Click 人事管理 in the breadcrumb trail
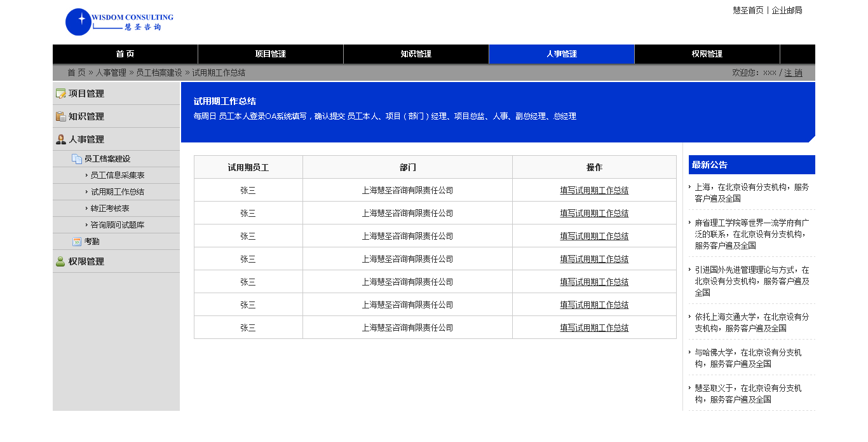The width and height of the screenshot is (868, 442). [x=111, y=73]
